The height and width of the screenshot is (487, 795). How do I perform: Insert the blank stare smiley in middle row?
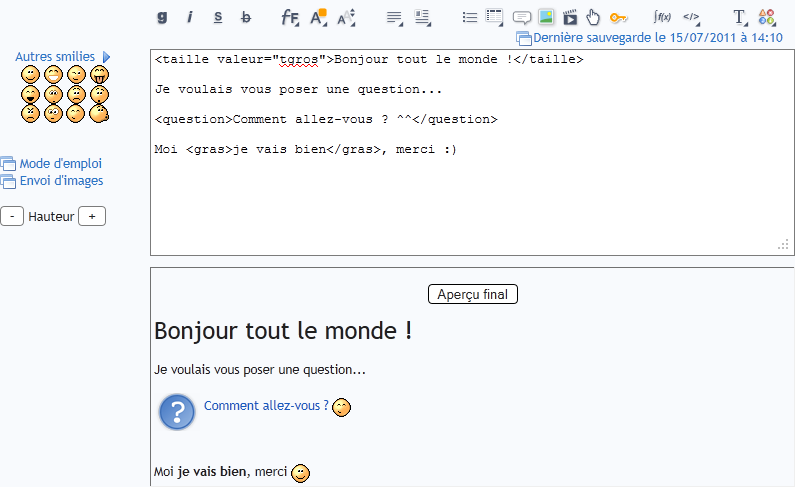[53, 95]
